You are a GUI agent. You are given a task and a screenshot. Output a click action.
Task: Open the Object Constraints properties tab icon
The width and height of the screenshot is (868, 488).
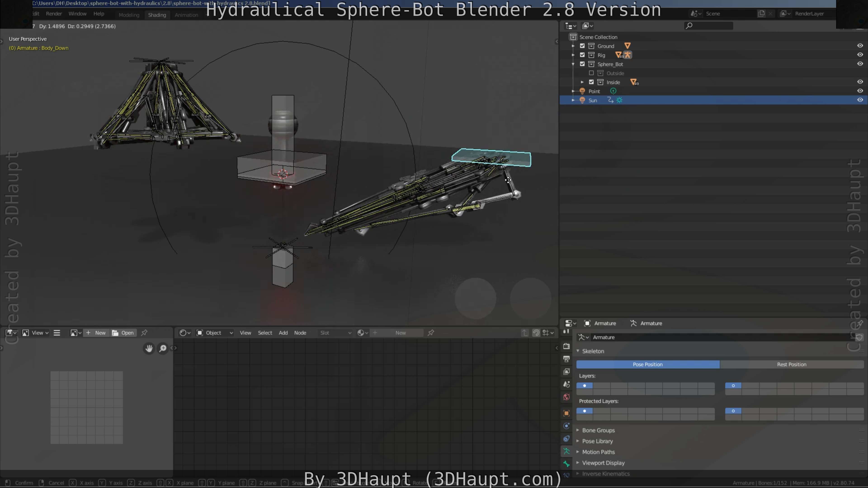click(x=566, y=439)
